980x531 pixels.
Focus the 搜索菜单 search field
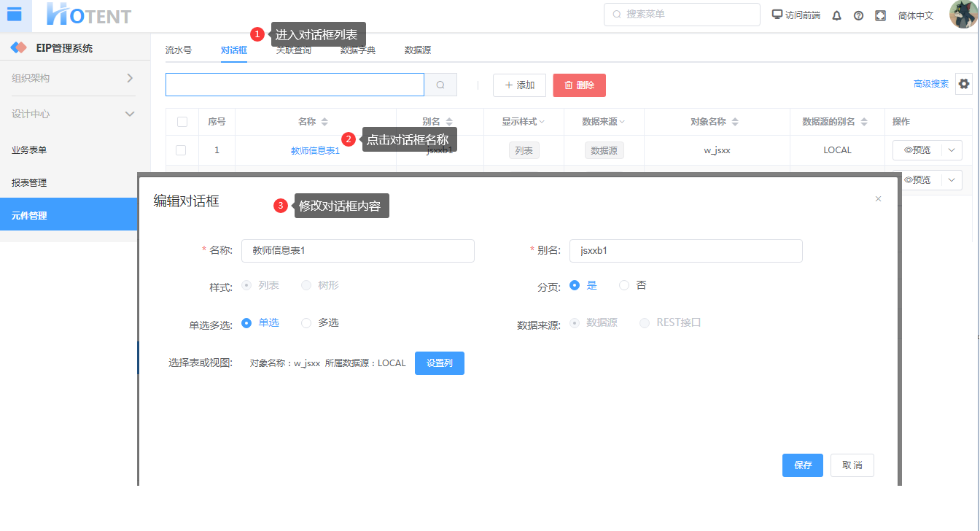point(682,15)
